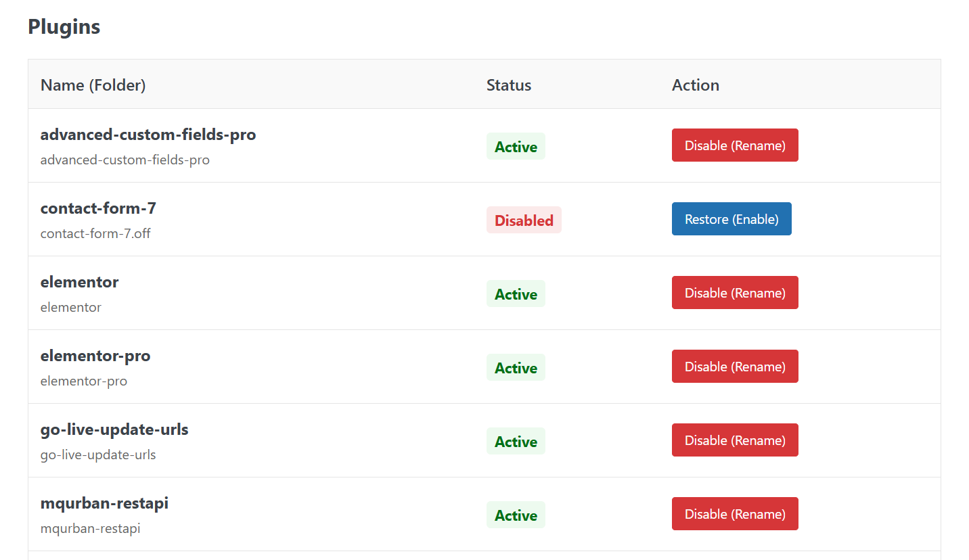Viewport: 969px width, 560px height.
Task: Click the Active badge next to elementor
Action: (516, 294)
